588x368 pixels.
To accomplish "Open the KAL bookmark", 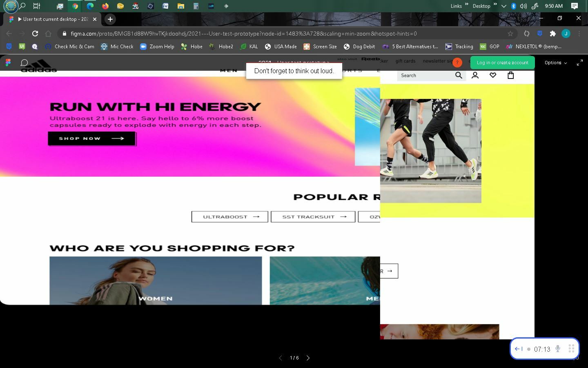I will click(249, 47).
